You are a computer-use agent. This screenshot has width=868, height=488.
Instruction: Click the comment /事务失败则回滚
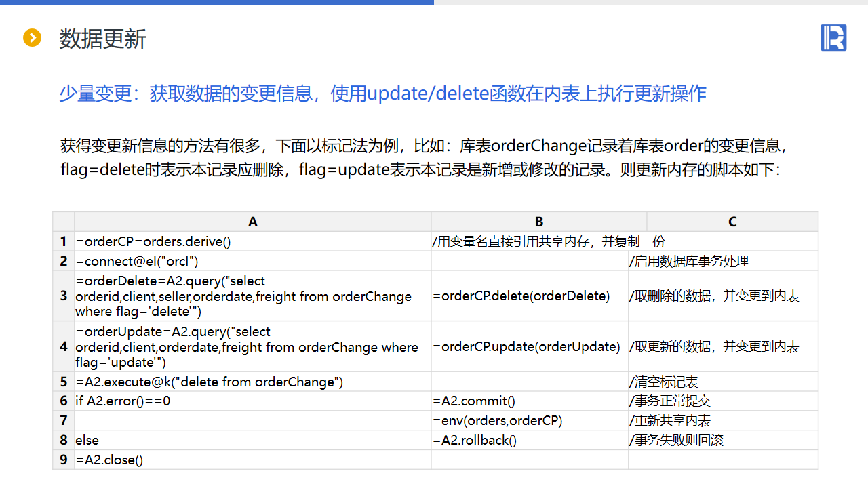[676, 441]
